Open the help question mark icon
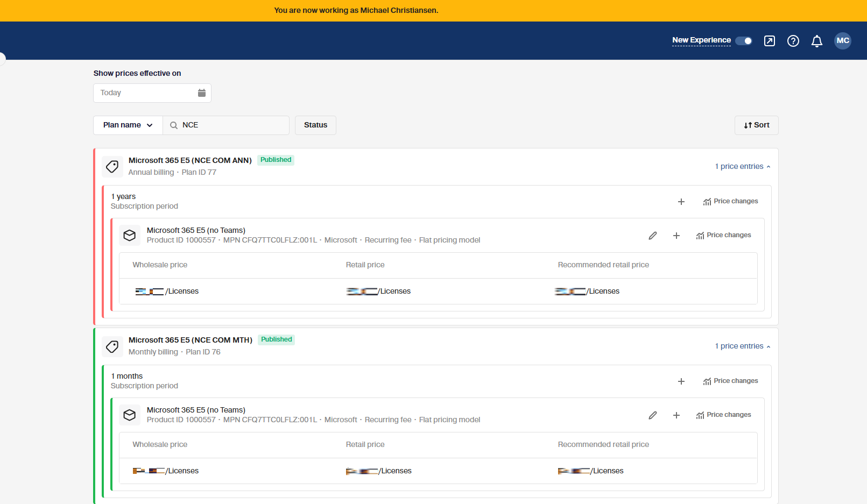Viewport: 867px width, 504px height. pos(793,41)
